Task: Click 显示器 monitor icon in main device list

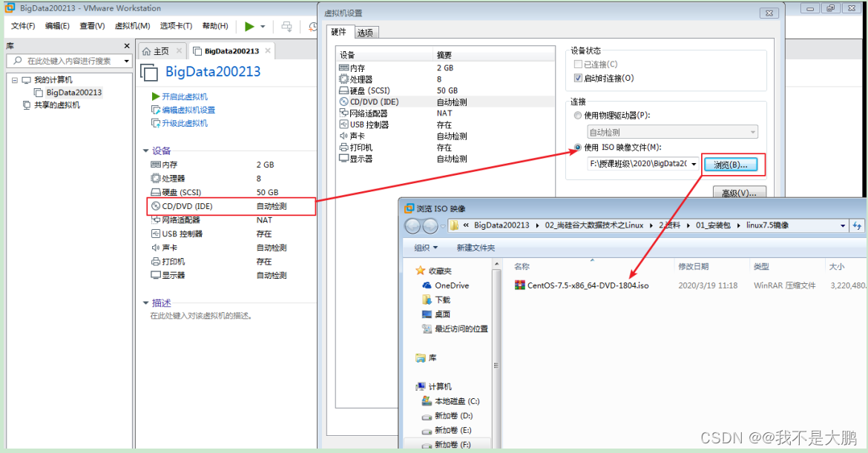Action: [156, 276]
